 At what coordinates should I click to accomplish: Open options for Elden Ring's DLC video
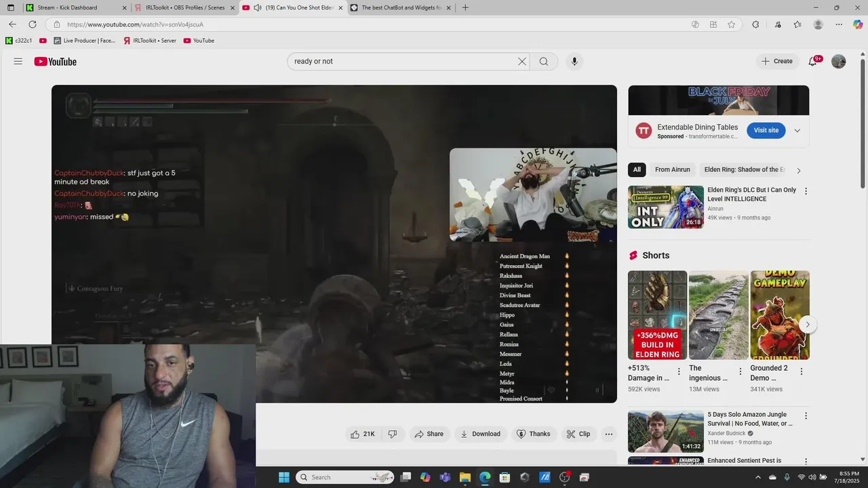pos(806,191)
